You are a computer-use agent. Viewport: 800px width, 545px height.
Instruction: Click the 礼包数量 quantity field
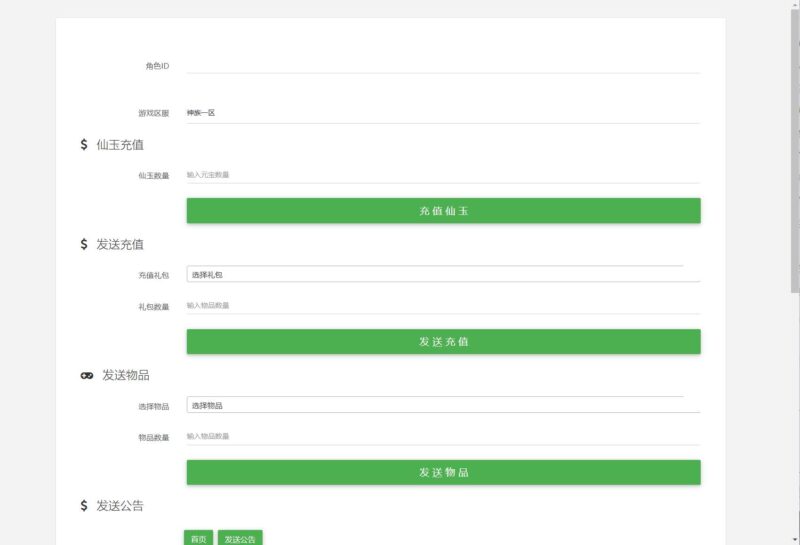tap(442, 306)
